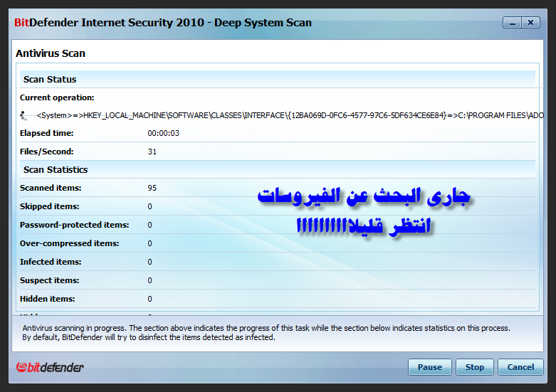Image resolution: width=556 pixels, height=392 pixels.
Task: Pause the antivirus scan
Action: click(430, 367)
